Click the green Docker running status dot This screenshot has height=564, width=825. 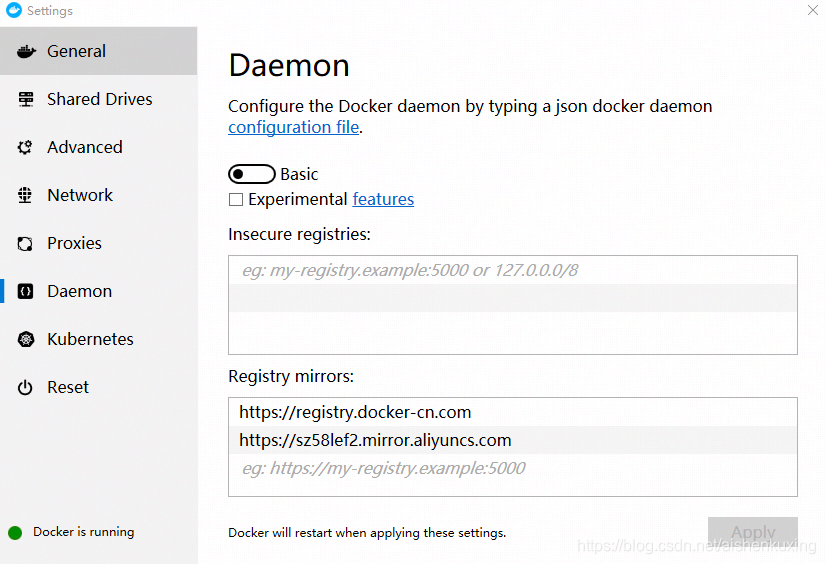[15, 533]
